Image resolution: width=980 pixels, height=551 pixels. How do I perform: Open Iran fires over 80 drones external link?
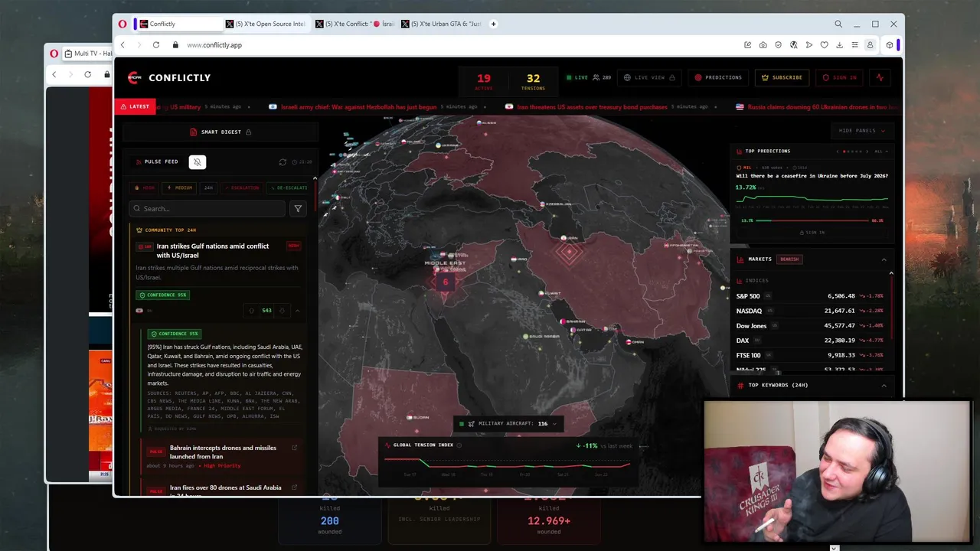tap(294, 487)
